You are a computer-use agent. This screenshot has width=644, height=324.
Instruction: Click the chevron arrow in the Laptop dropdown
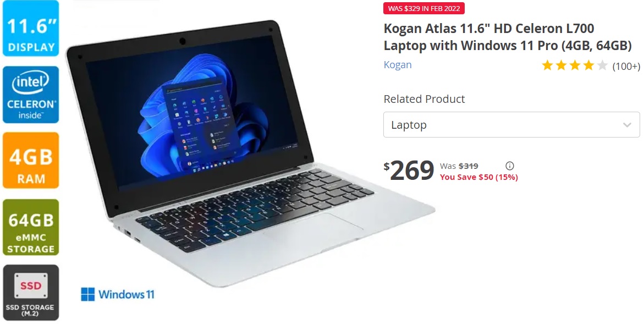[x=627, y=125]
